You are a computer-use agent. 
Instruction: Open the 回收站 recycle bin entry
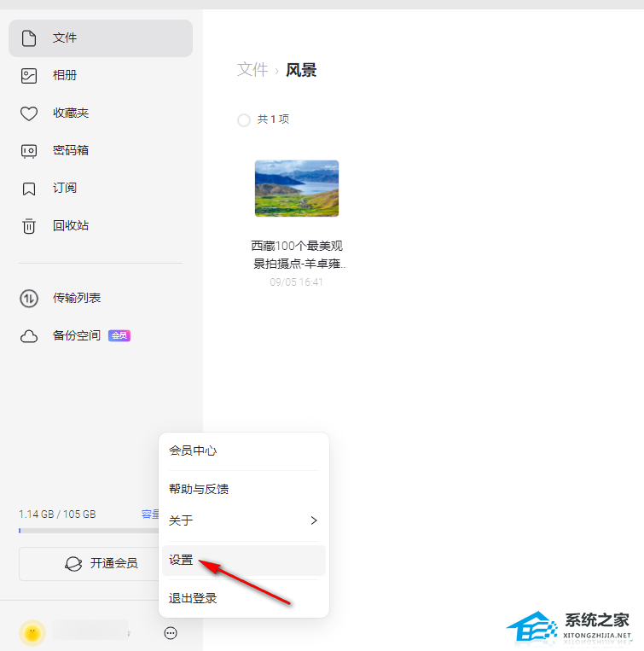coord(101,226)
